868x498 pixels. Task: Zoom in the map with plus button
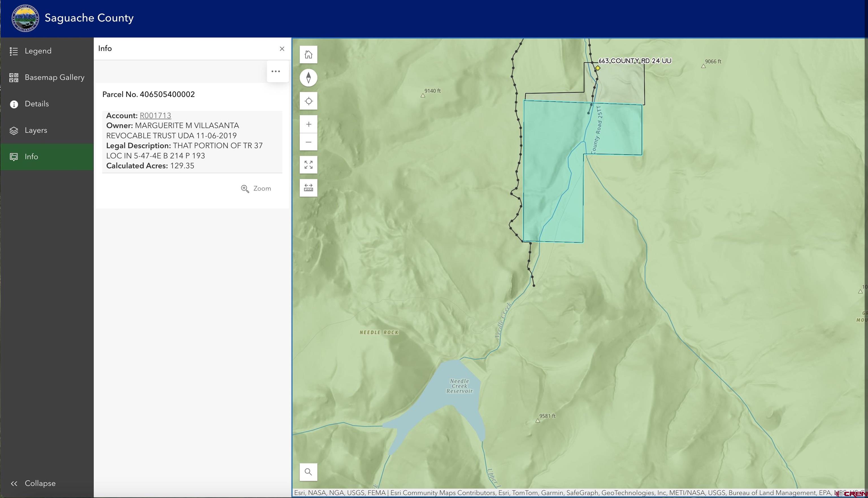(x=308, y=124)
